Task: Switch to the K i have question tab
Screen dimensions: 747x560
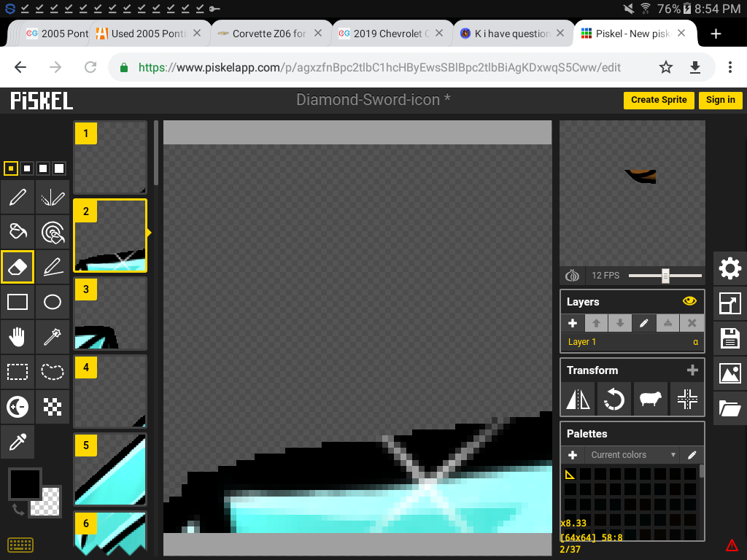Action: (x=512, y=34)
